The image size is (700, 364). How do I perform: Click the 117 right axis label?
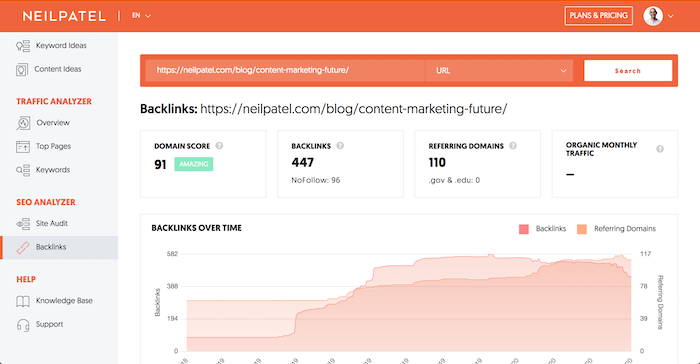[x=645, y=254]
